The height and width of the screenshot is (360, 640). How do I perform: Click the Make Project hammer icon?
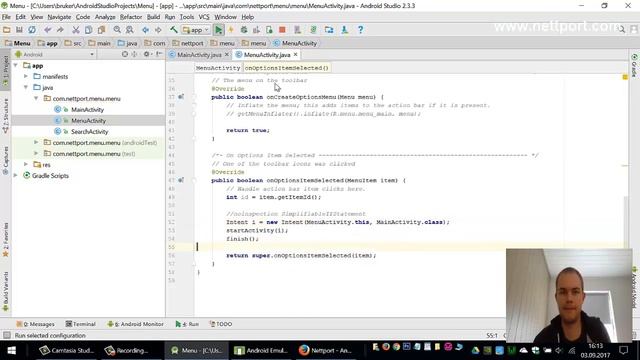point(174,30)
